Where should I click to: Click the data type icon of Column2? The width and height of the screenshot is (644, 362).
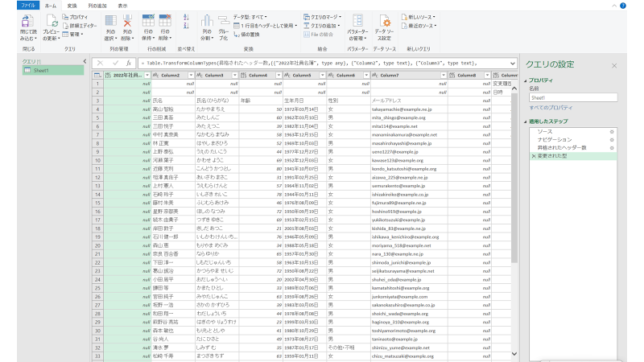point(155,75)
